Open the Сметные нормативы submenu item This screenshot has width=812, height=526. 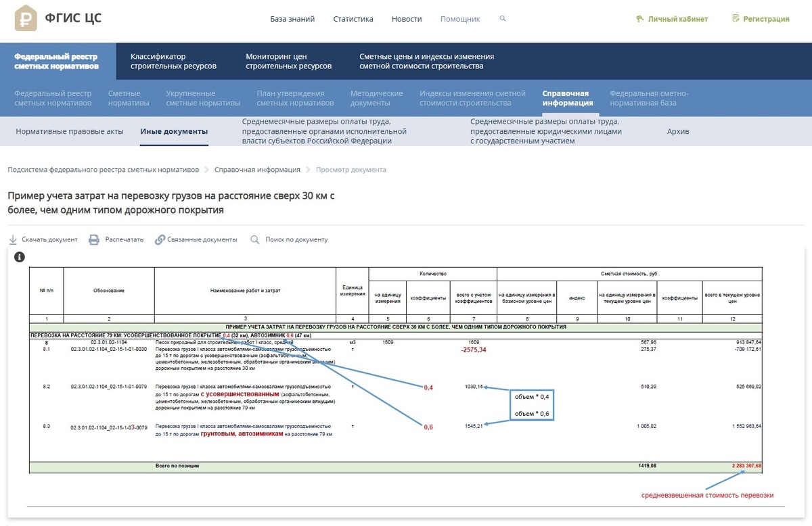pos(129,98)
